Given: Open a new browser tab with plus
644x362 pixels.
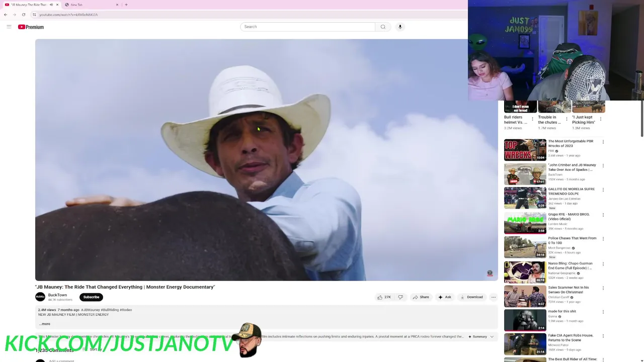Looking at the screenshot, I should point(126,5).
